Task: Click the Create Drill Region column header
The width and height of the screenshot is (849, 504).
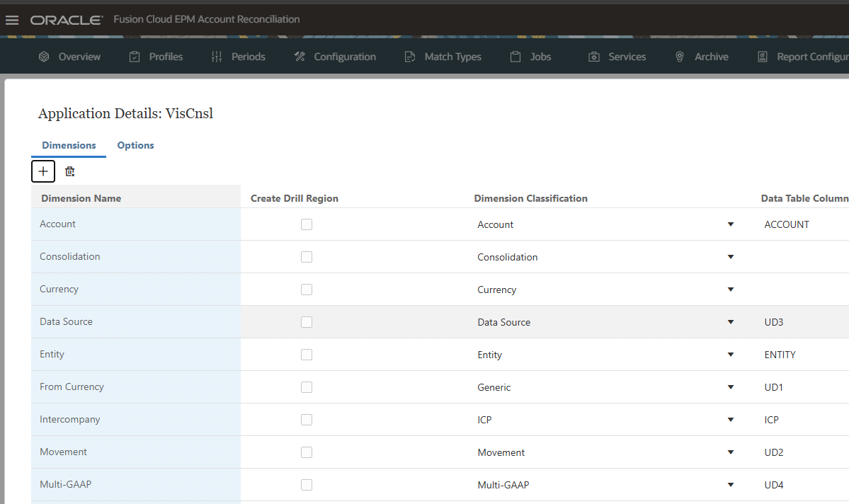Action: coord(294,198)
